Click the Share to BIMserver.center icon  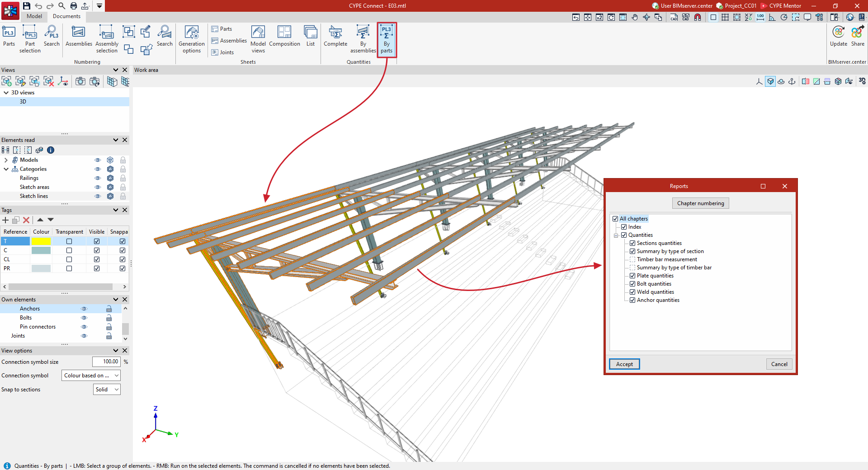[x=858, y=37]
